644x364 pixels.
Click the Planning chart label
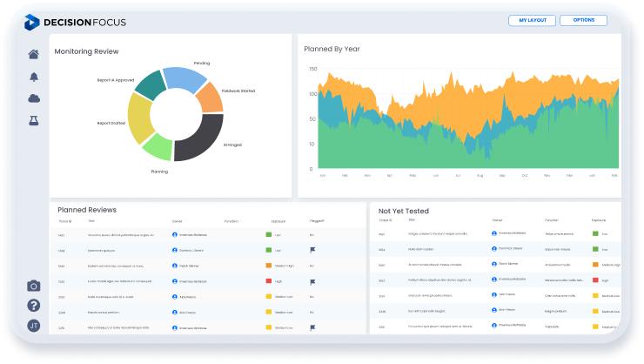click(159, 172)
